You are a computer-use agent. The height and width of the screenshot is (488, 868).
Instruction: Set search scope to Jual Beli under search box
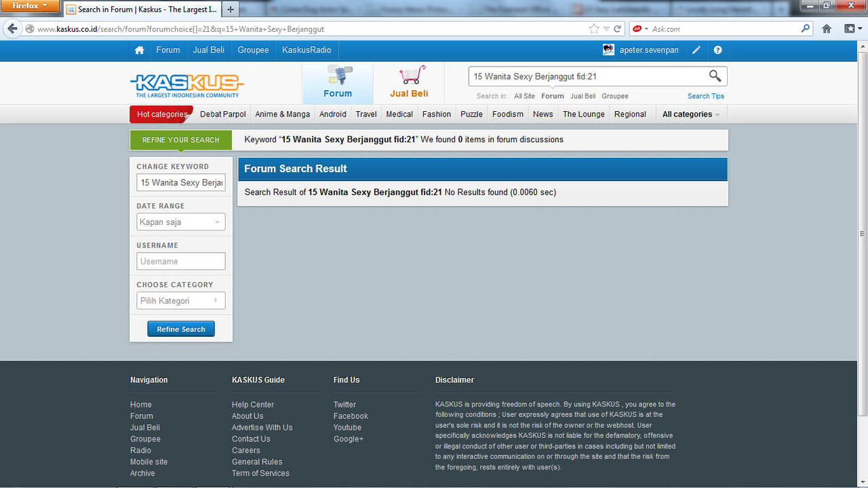click(583, 96)
